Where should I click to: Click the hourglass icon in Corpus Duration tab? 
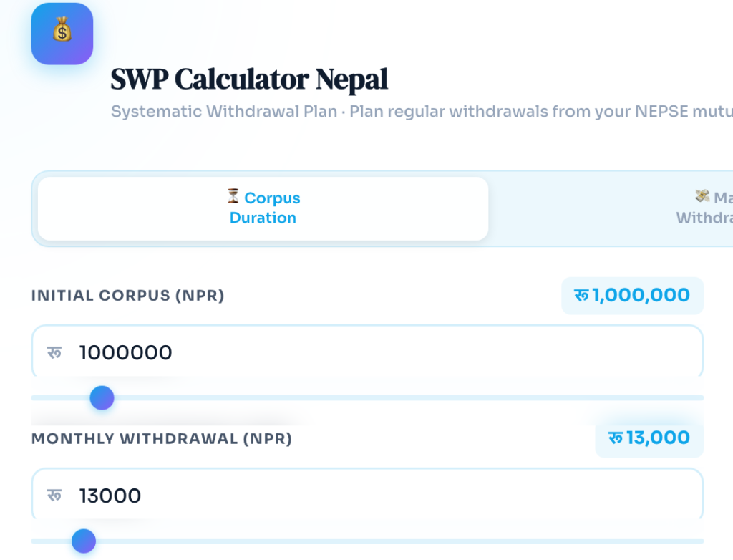click(233, 196)
